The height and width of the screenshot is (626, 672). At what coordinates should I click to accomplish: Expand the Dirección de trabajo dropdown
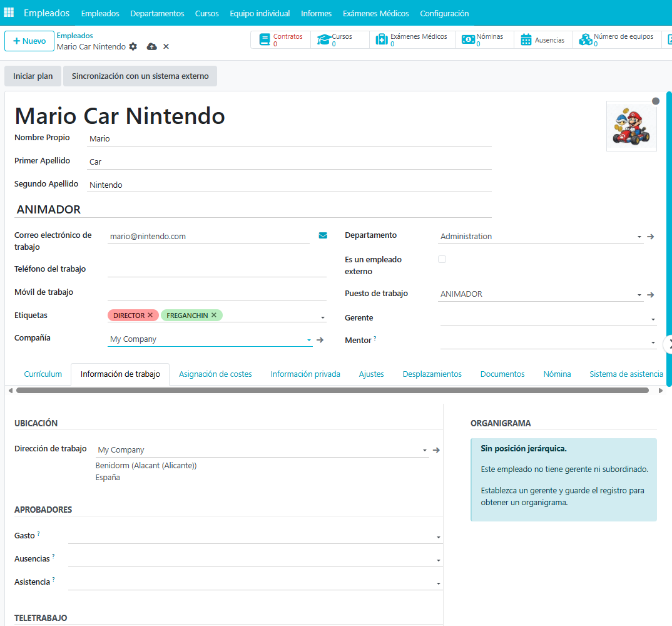(425, 450)
